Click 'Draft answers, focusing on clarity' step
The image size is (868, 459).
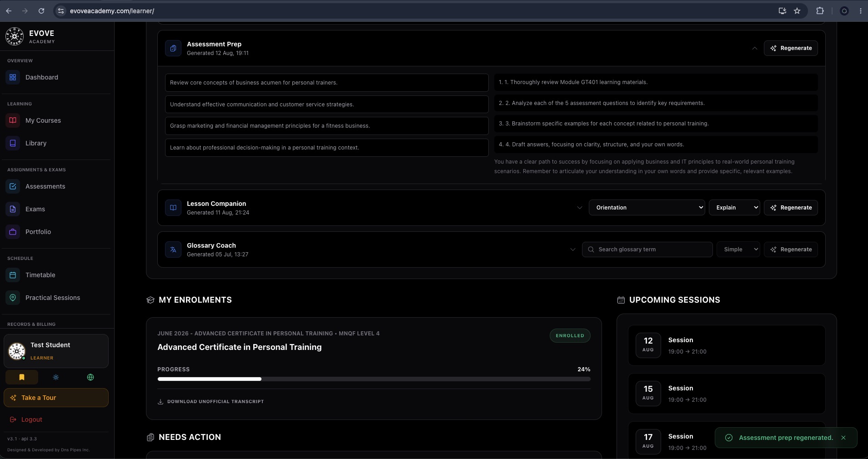[656, 145]
